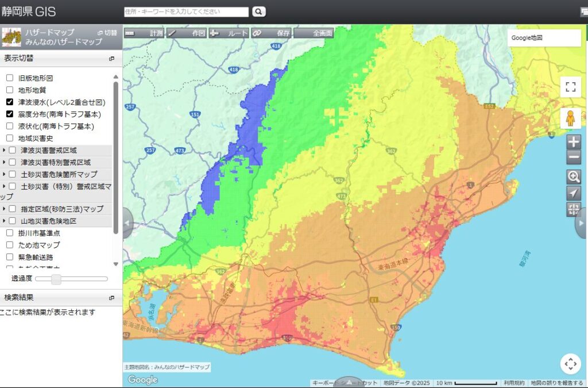588x388 pixels.
Task: Enable 液状化(南海トラフ基本) layer checkbox
Action: coord(10,126)
